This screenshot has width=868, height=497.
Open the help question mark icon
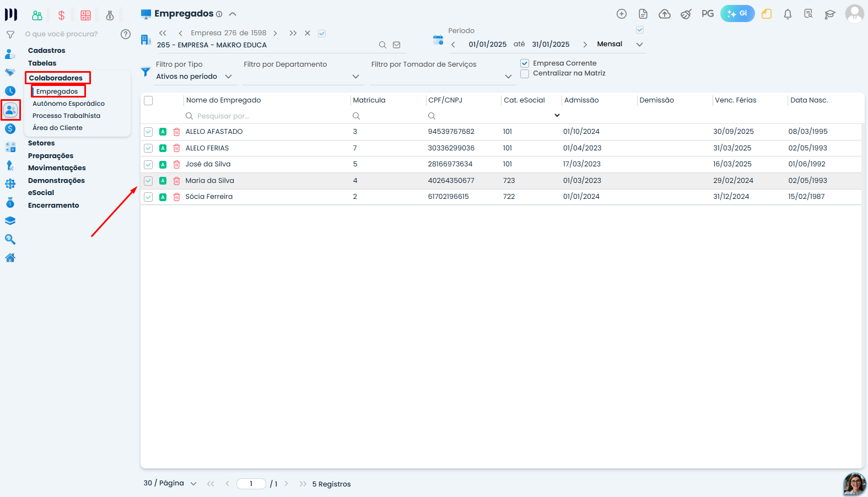coord(126,34)
